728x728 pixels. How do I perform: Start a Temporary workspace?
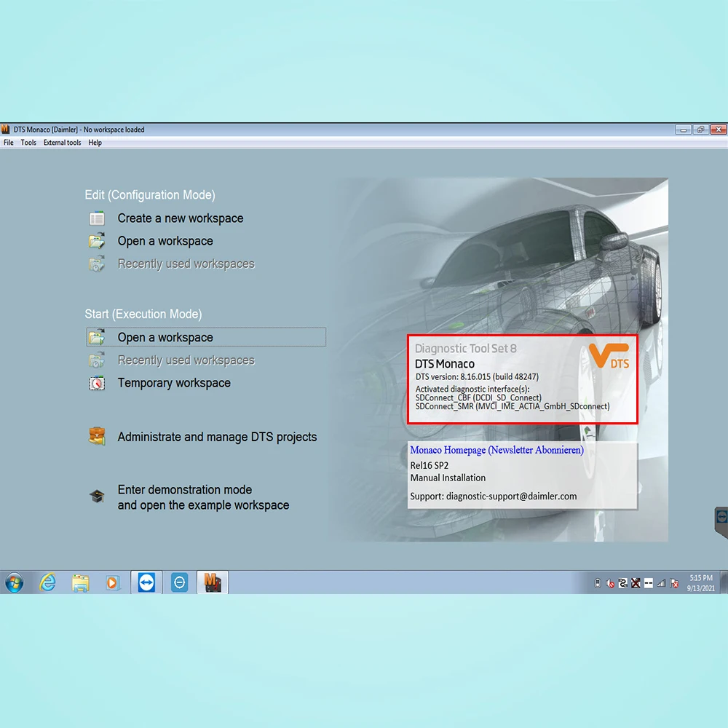(x=174, y=383)
